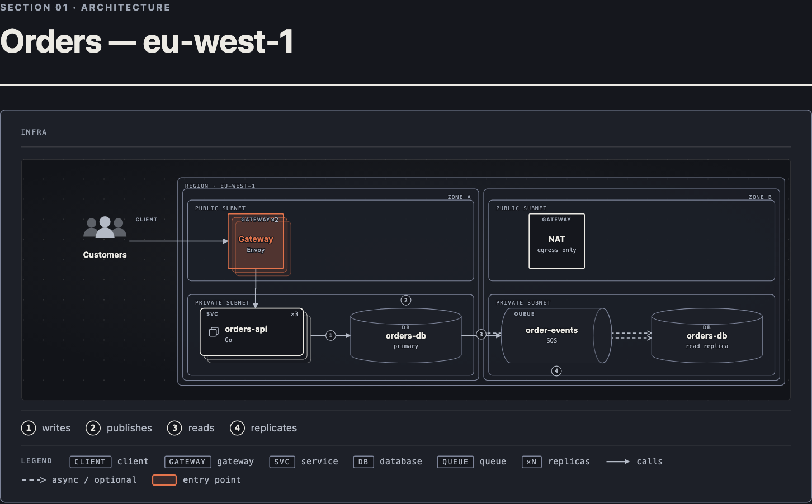
Task: Click the 'entry point' legend text
Action: point(212,480)
